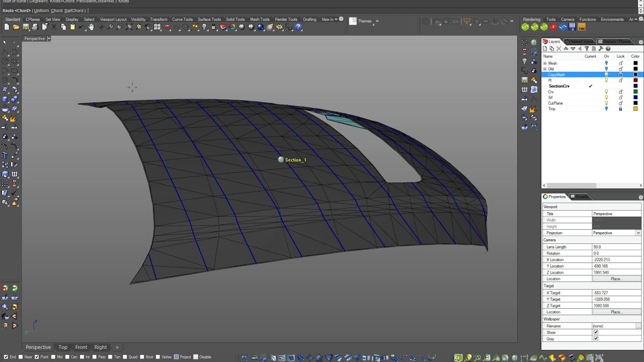Viewport: 644px width, 362px height.
Task: Click the Uniform command-line option
Action: [42, 11]
